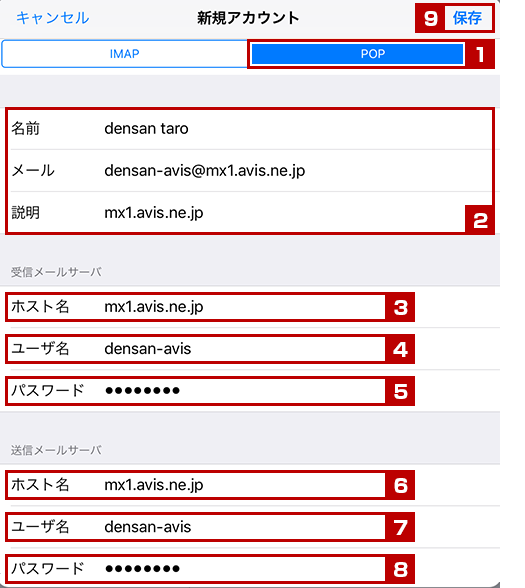Edit outgoing server ユーザ名 field
525x588 pixels.
(196, 527)
